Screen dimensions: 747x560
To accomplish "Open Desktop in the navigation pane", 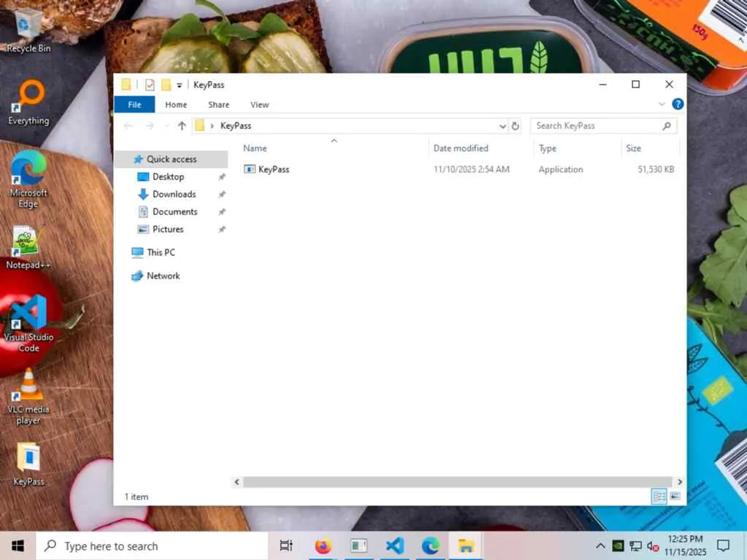I will coord(169,176).
